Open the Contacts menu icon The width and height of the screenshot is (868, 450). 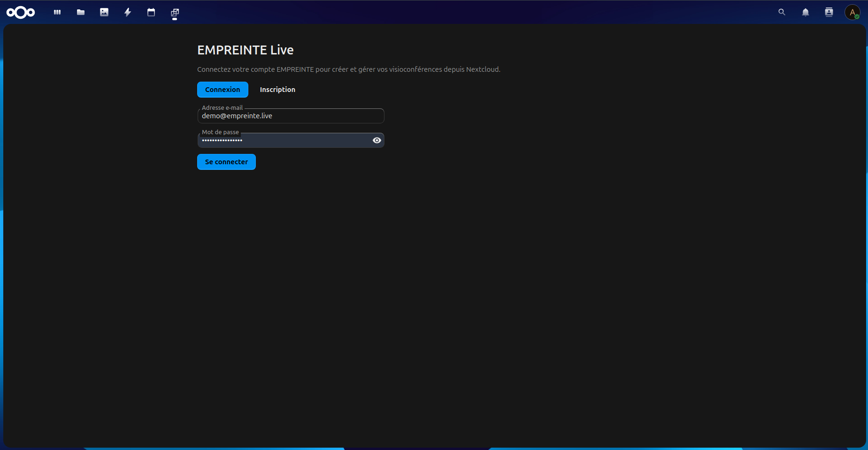pyautogui.click(x=829, y=12)
